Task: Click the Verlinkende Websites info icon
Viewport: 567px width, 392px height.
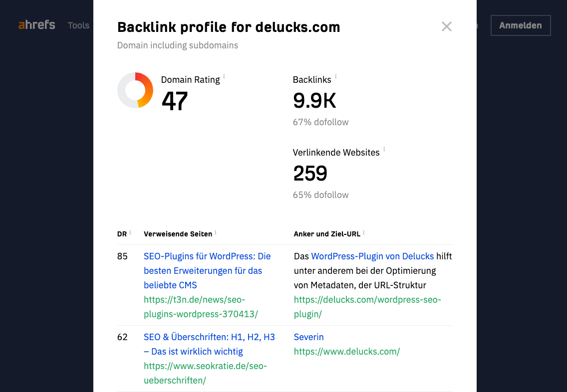Action: click(384, 149)
